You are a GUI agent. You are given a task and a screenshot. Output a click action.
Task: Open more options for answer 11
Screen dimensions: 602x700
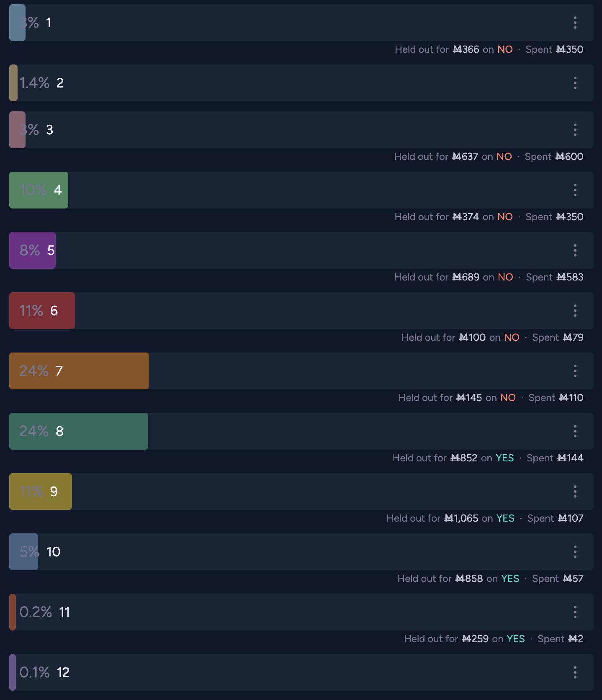575,612
